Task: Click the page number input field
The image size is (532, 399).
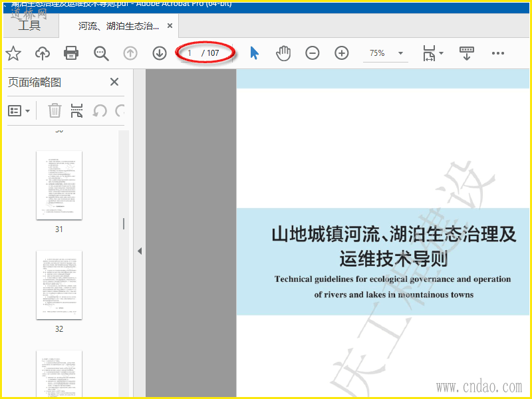Action: [190, 53]
